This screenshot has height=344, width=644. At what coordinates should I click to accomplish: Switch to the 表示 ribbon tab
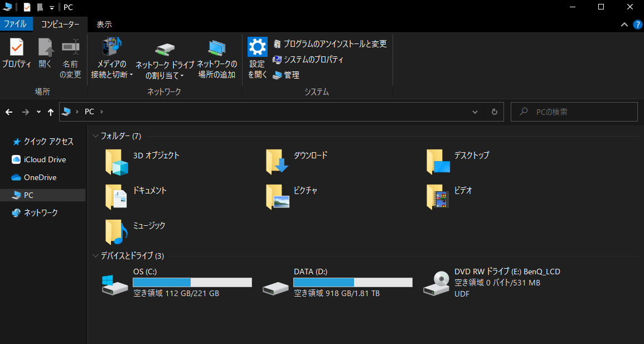pyautogui.click(x=104, y=25)
